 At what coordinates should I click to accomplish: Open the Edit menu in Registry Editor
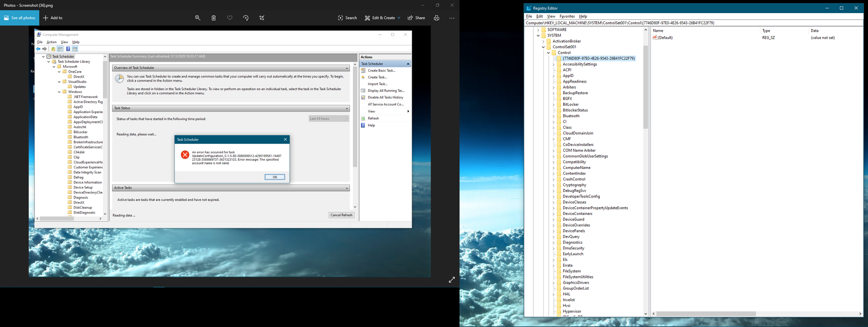click(x=539, y=17)
